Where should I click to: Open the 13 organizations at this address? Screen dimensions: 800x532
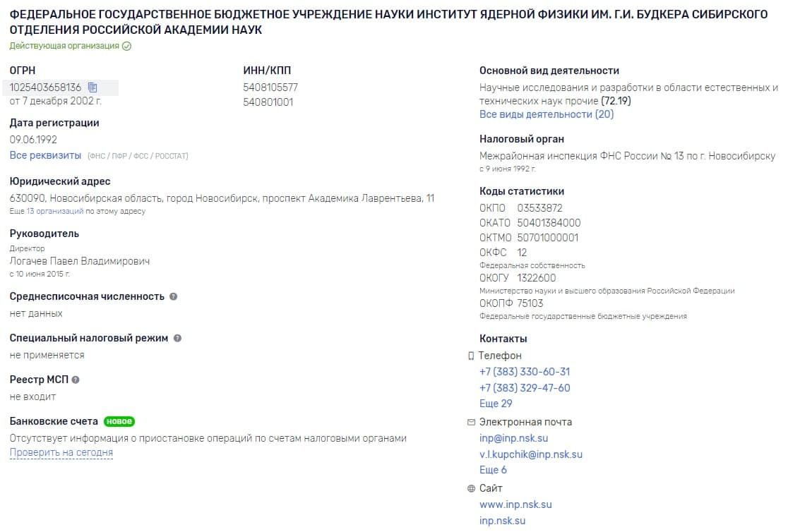[54, 211]
